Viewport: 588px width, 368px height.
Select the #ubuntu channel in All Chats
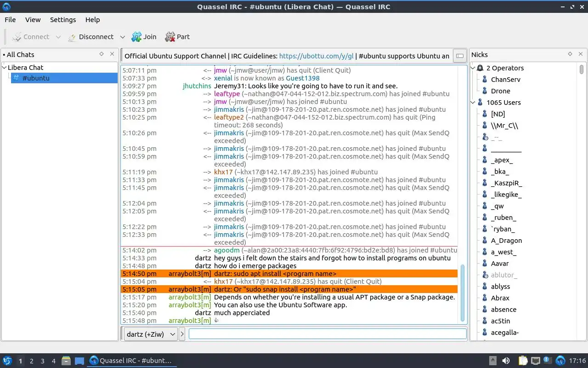click(64, 78)
